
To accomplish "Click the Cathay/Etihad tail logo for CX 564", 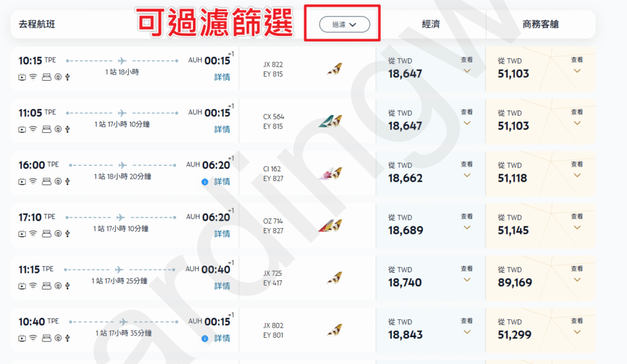I will point(331,121).
